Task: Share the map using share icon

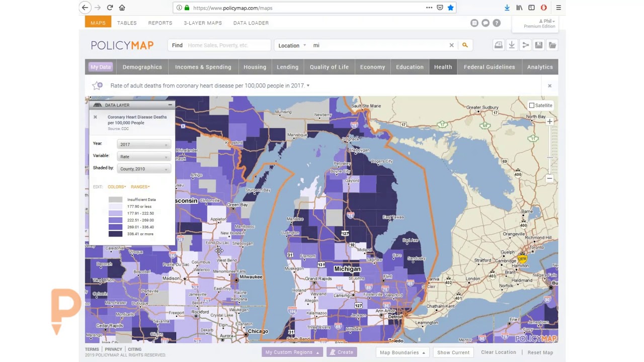Action: 525,45
